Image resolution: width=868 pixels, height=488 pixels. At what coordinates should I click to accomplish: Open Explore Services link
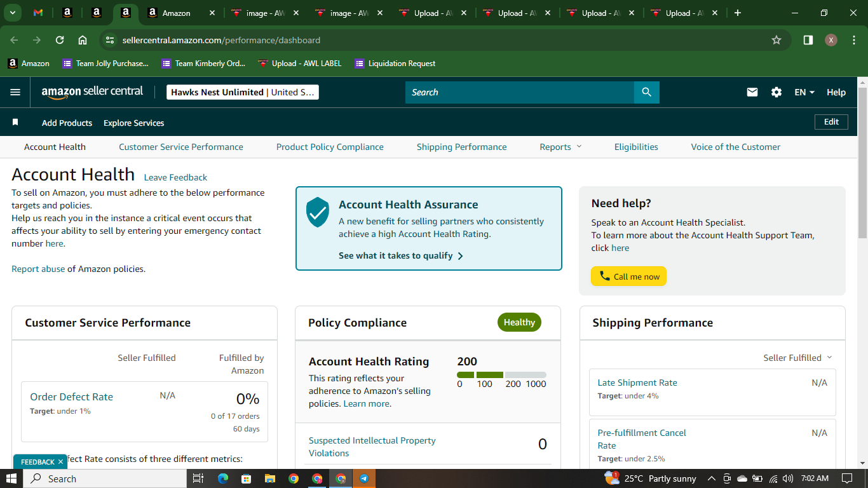(133, 123)
